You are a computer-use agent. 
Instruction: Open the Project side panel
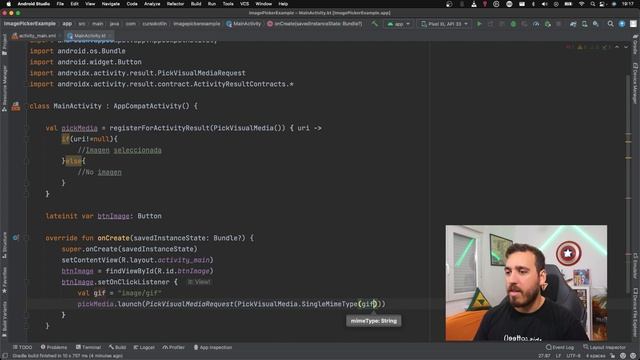coord(4,44)
